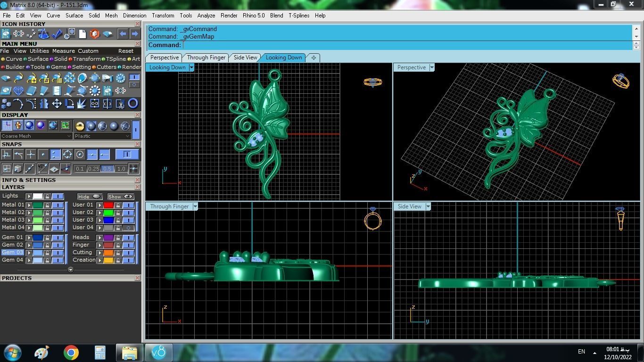
Task: Open the Coarse Mesh dropdown
Action: pyautogui.click(x=36, y=136)
